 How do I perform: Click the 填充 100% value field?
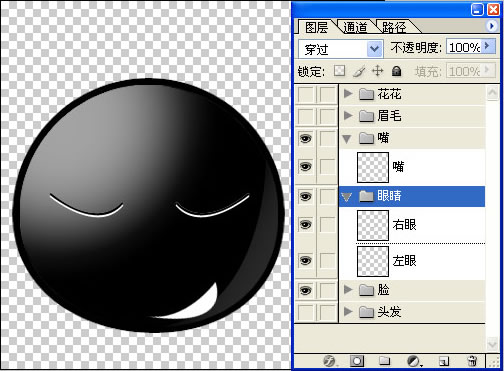tap(464, 71)
